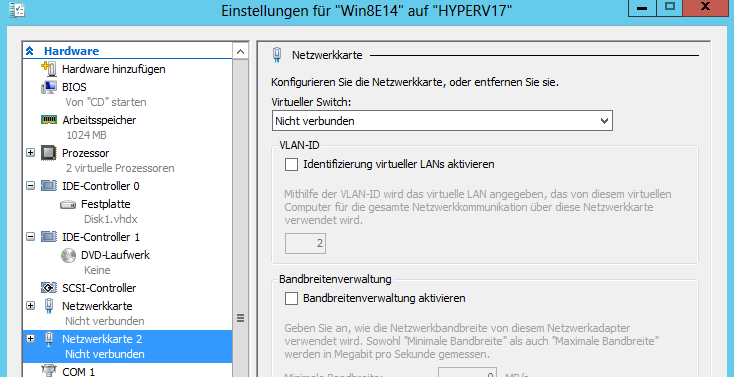Select the SCSI-Controller entry
The image size is (734, 377).
click(x=99, y=288)
